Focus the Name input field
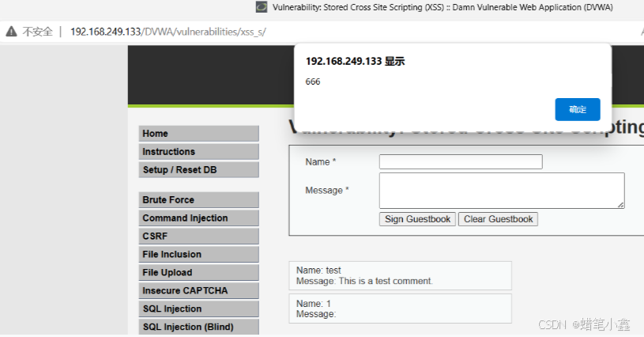This screenshot has width=644, height=337. click(x=461, y=161)
